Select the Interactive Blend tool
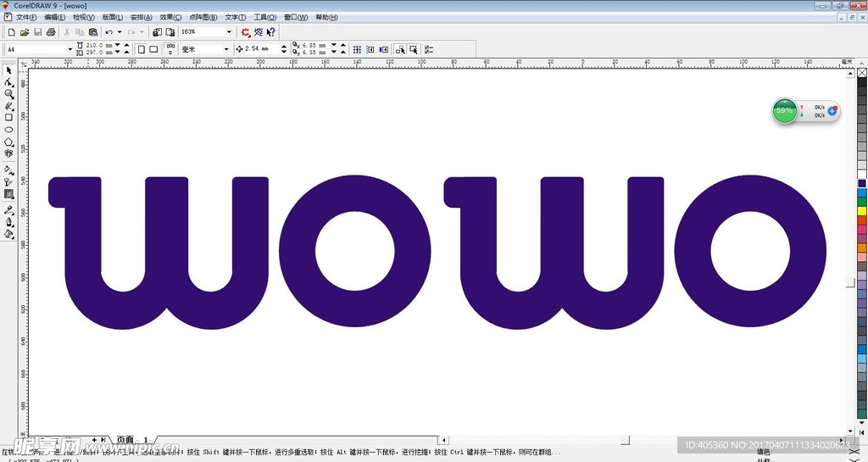The width and height of the screenshot is (868, 462). (x=8, y=194)
